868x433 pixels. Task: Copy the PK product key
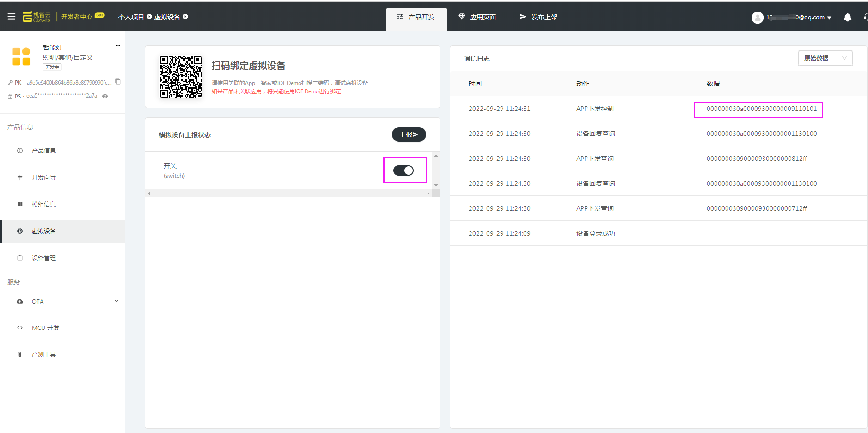(118, 81)
